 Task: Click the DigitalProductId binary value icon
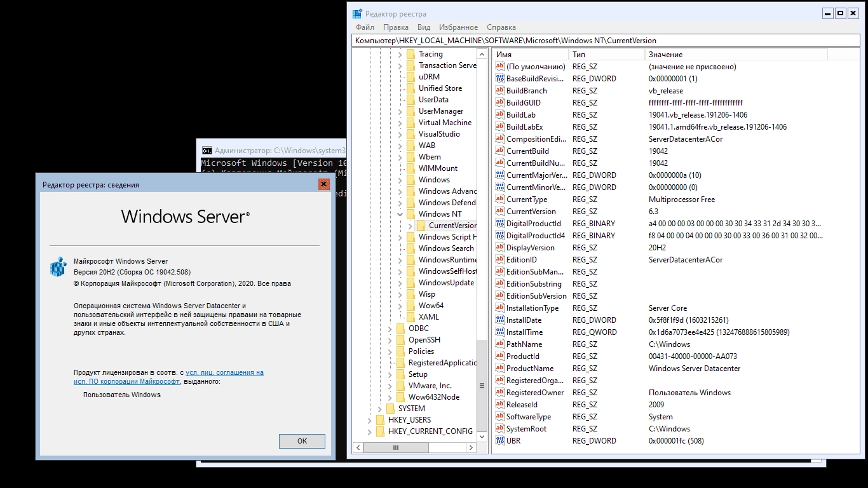[x=500, y=224]
